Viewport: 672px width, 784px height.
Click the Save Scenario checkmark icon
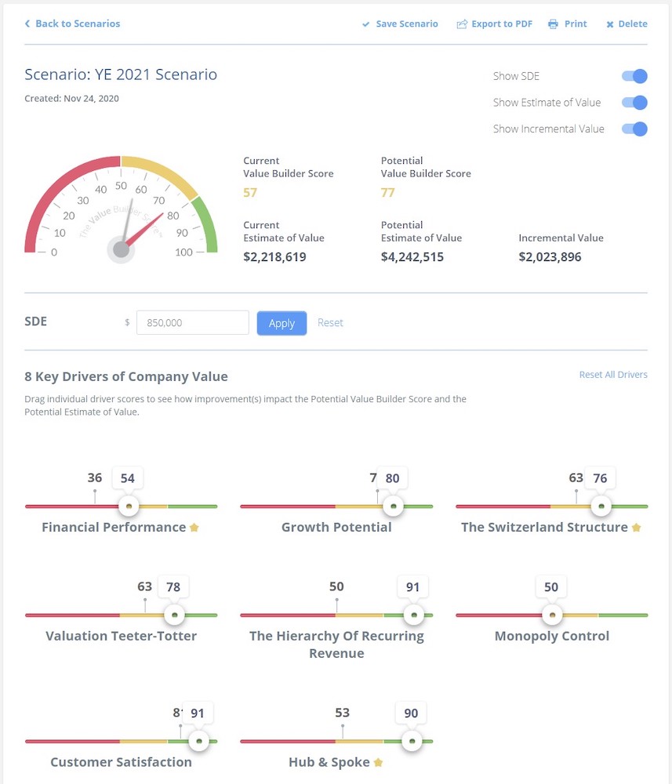(x=365, y=24)
